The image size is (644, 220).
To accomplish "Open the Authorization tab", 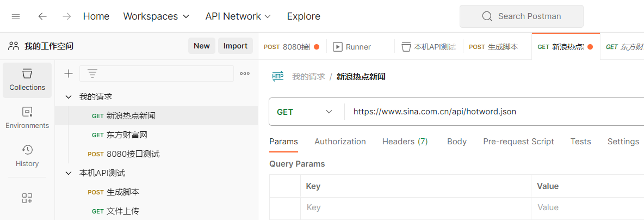I will click(x=340, y=142).
